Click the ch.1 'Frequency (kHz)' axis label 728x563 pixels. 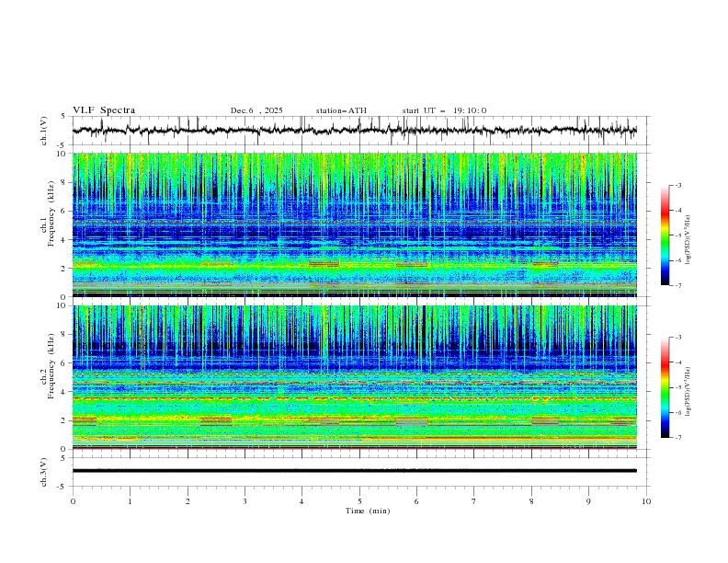(51, 213)
